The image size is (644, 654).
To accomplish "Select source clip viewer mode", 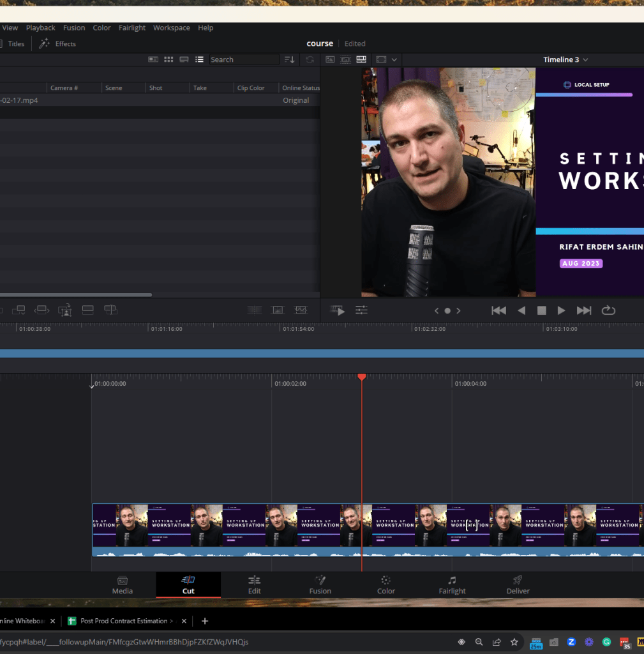I will tap(330, 59).
